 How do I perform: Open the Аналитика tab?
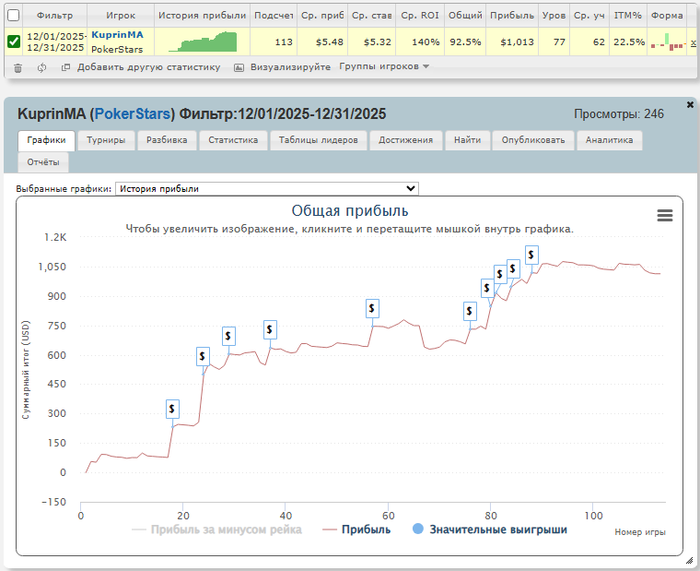[609, 140]
